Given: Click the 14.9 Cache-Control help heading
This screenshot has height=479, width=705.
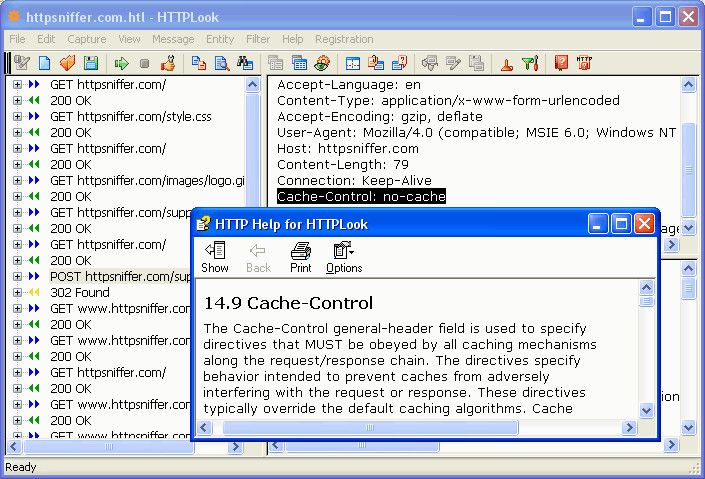Looking at the screenshot, I should tap(288, 303).
